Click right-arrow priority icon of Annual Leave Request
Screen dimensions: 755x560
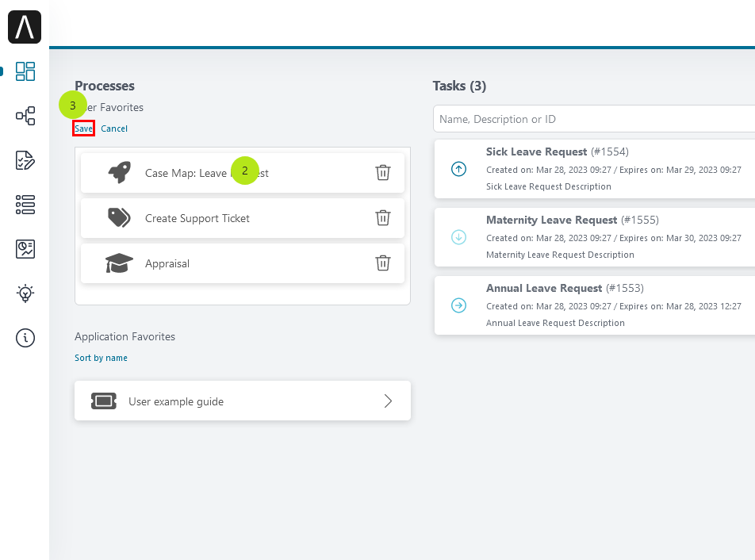(x=458, y=305)
